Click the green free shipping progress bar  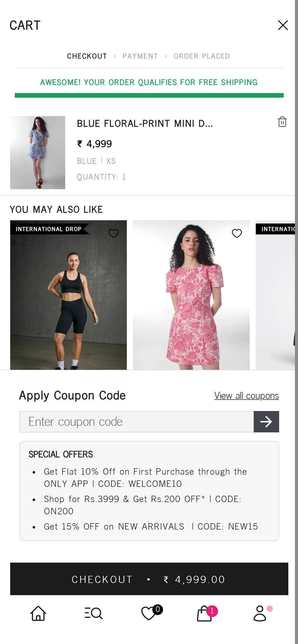pos(149,95)
